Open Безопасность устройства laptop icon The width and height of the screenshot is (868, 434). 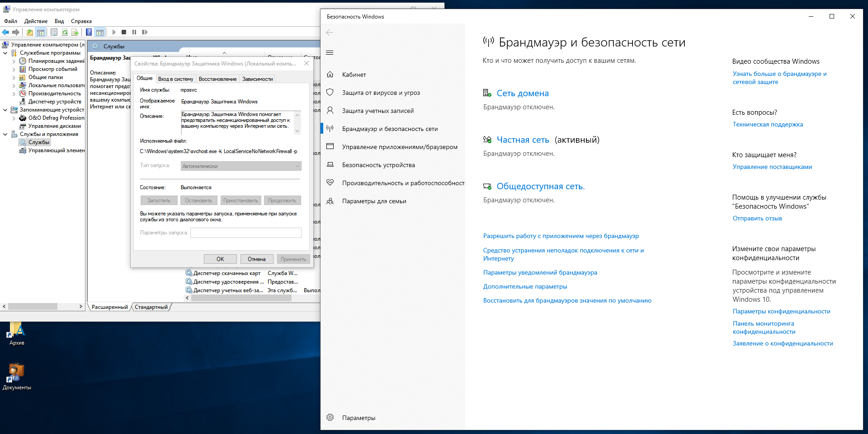coord(330,165)
